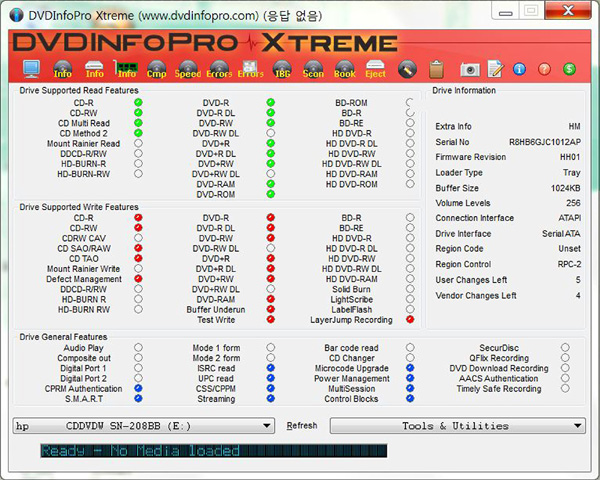Click the Volume Levels value 256

573,203
